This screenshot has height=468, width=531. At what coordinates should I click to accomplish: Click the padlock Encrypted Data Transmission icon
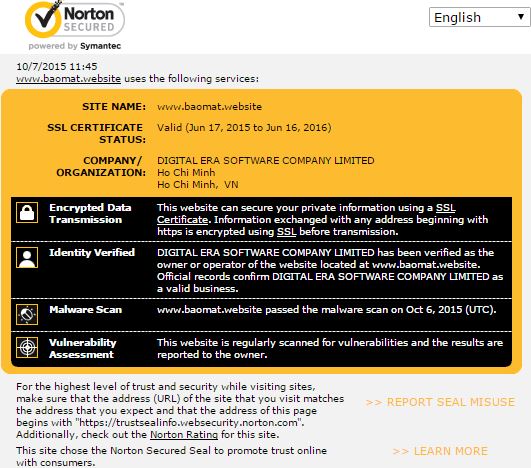tap(27, 213)
